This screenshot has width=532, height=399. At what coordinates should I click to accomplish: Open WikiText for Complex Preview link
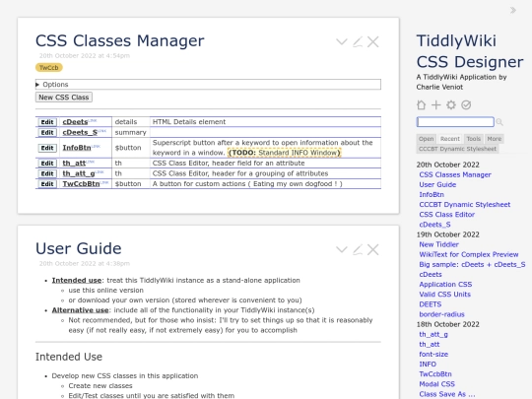click(x=469, y=254)
